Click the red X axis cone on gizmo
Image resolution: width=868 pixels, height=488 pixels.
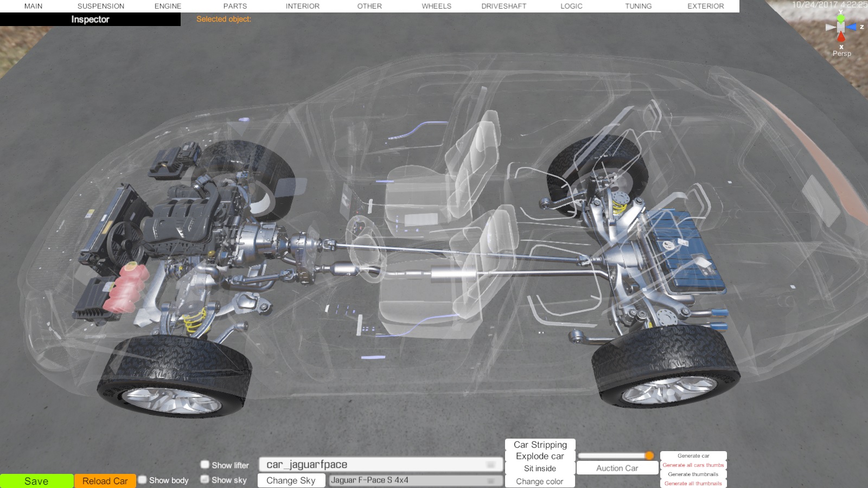(x=841, y=37)
